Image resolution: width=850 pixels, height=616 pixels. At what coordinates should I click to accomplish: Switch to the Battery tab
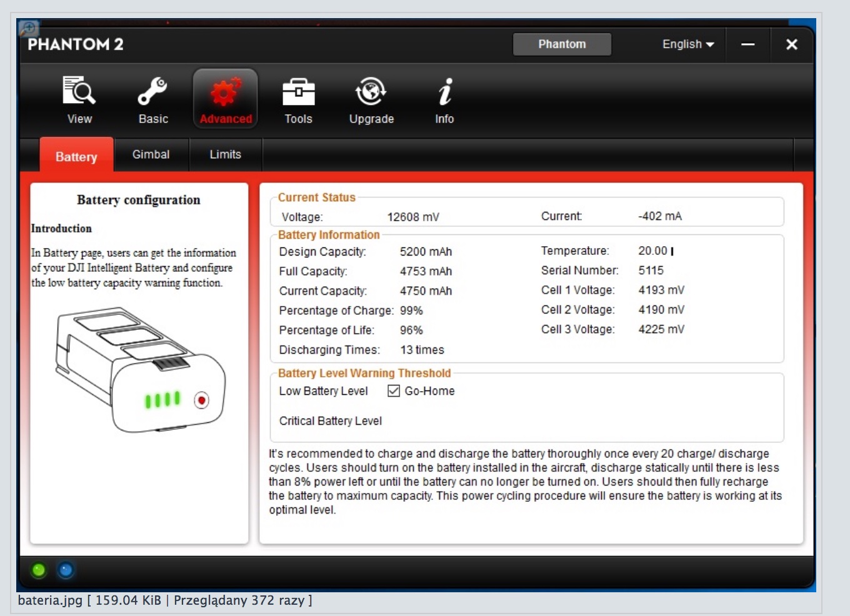click(x=76, y=156)
